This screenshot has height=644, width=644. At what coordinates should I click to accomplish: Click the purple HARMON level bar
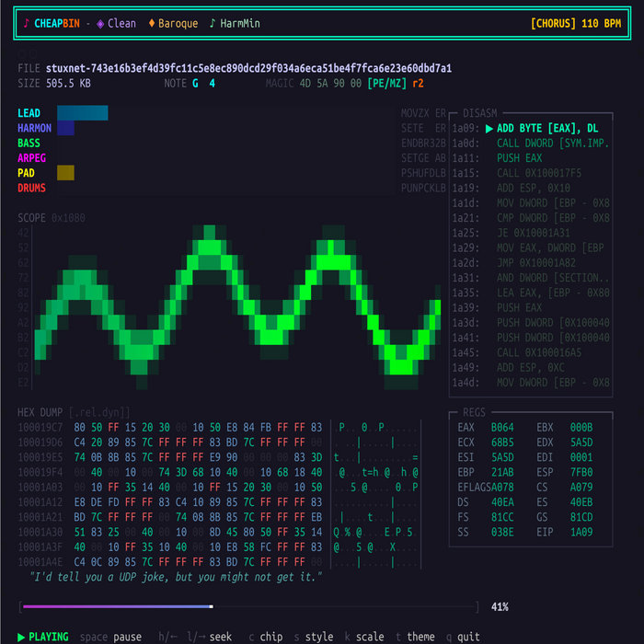pos(65,128)
